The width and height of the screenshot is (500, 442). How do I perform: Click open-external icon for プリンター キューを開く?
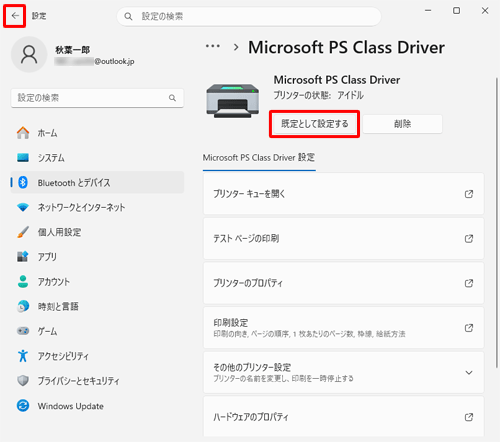coord(469,194)
